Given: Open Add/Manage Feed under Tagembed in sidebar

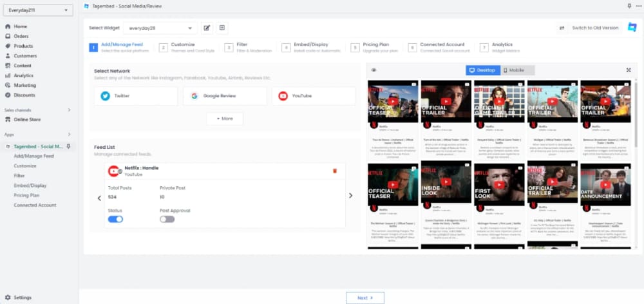Looking at the screenshot, I should (x=33, y=156).
